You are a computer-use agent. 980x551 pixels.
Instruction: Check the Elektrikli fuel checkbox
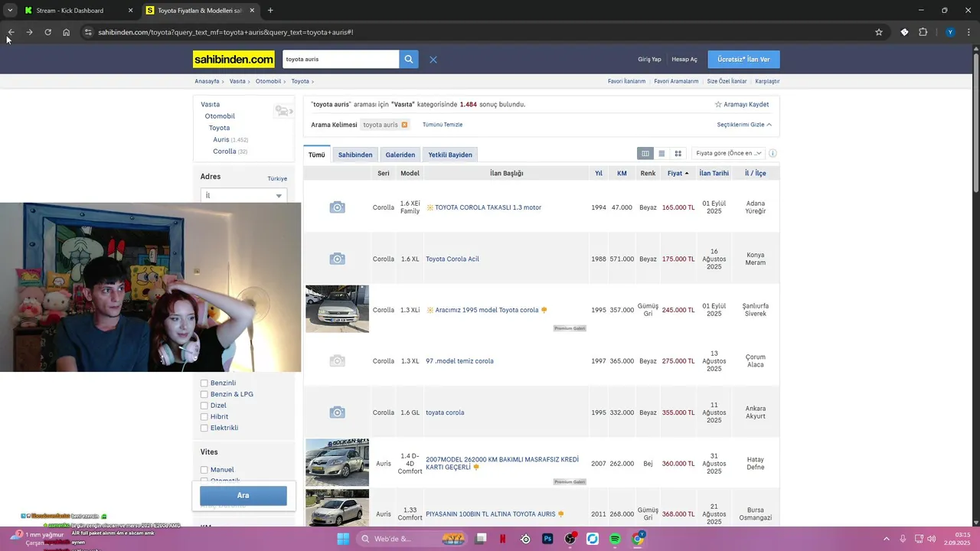pyautogui.click(x=204, y=428)
